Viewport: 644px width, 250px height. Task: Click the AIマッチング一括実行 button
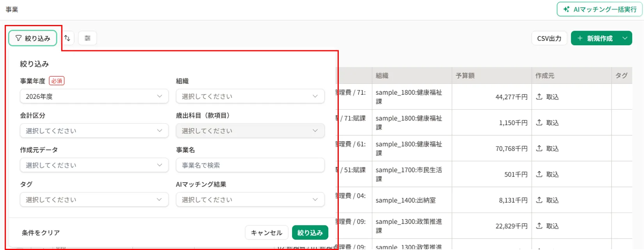point(600,9)
